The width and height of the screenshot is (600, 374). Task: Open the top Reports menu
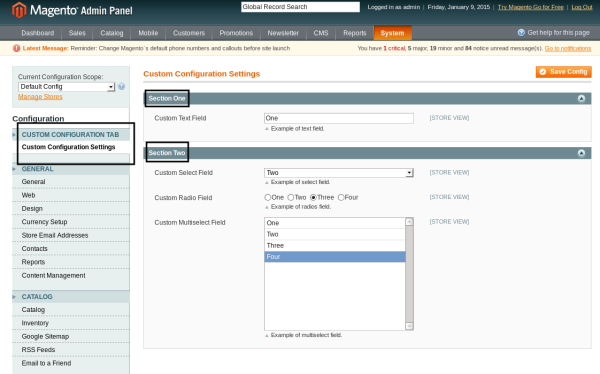(x=355, y=33)
